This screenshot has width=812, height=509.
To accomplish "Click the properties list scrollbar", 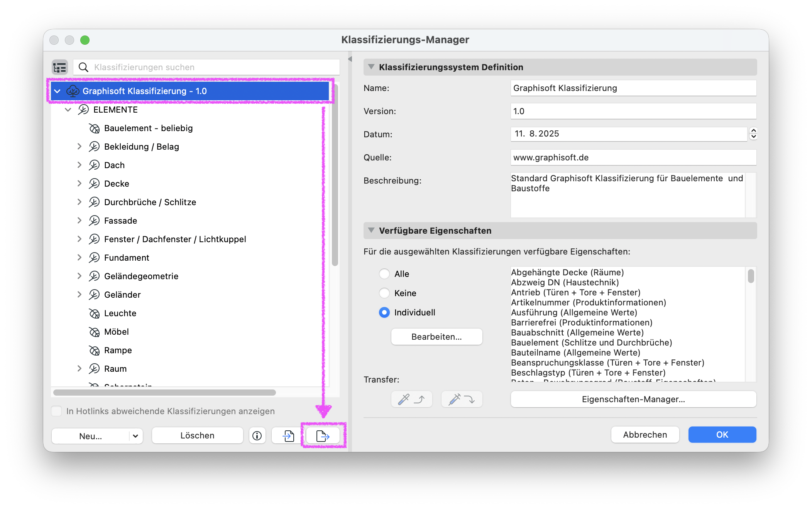I will click(751, 276).
